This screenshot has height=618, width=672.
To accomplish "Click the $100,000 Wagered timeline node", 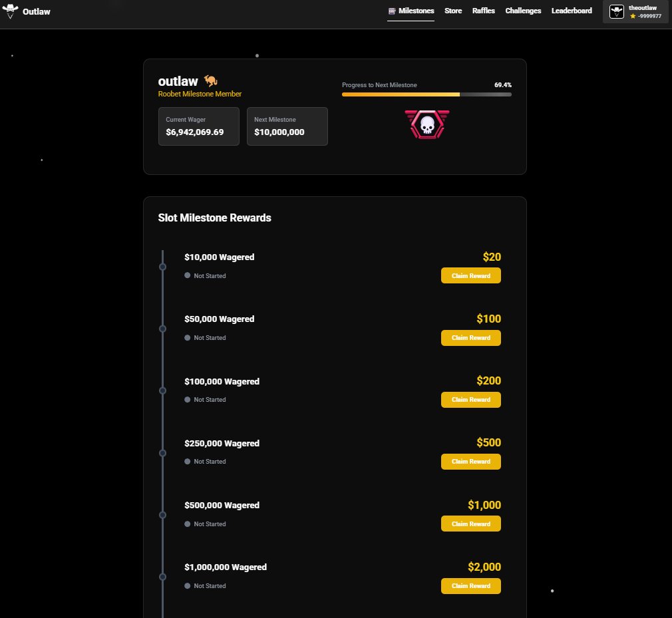I will pos(162,390).
